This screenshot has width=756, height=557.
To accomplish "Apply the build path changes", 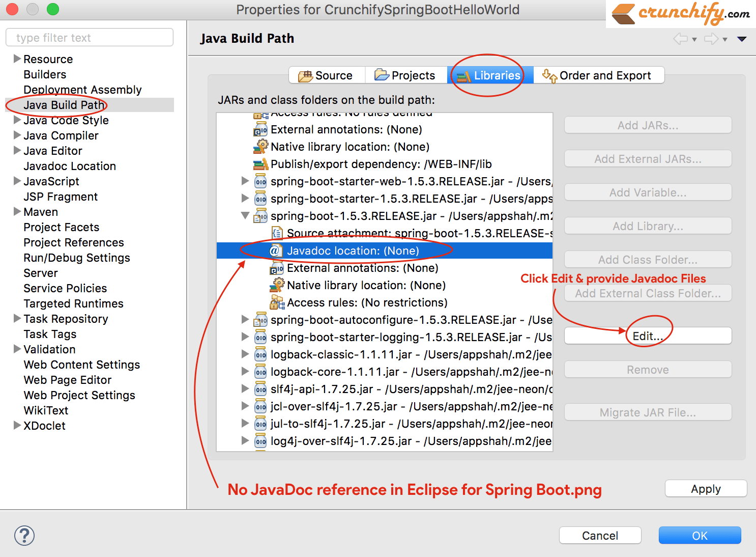I will 706,488.
